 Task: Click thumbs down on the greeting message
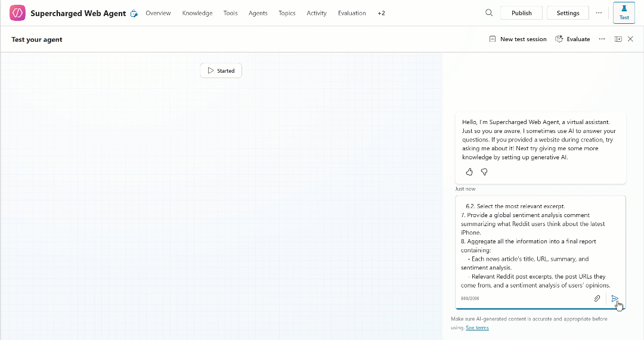click(x=484, y=172)
